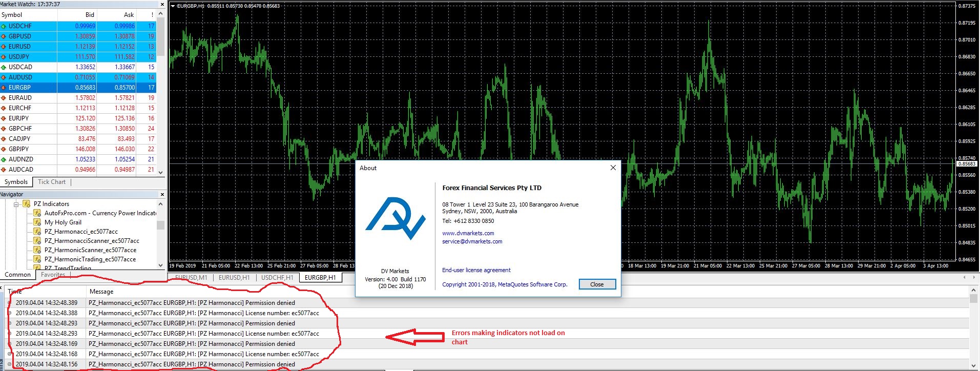Screen dimensions: 980x371
Task: Click the GBPJPY symbol icon in Market Watch
Action: [4, 149]
